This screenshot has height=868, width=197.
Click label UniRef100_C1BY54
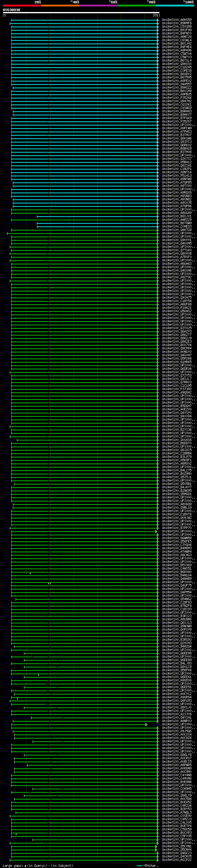176,301
